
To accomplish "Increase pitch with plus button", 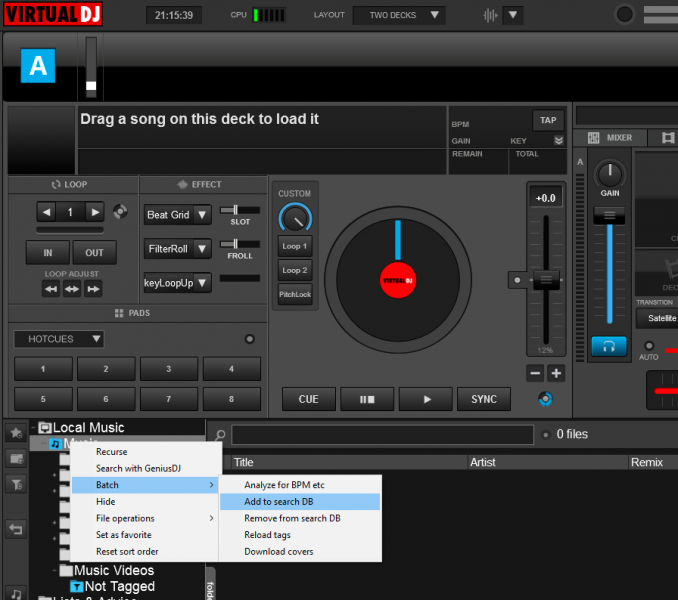I will click(556, 373).
